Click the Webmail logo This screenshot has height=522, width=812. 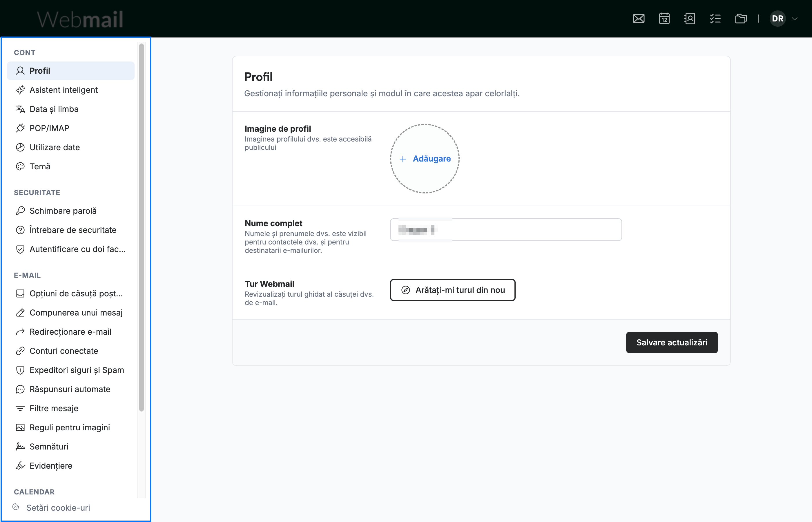80,19
